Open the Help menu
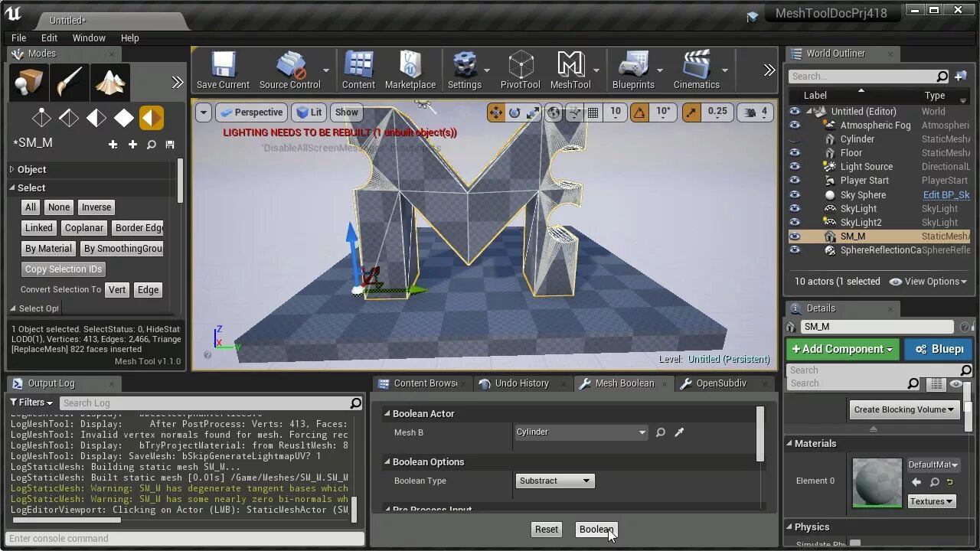This screenshot has width=980, height=551. point(130,38)
